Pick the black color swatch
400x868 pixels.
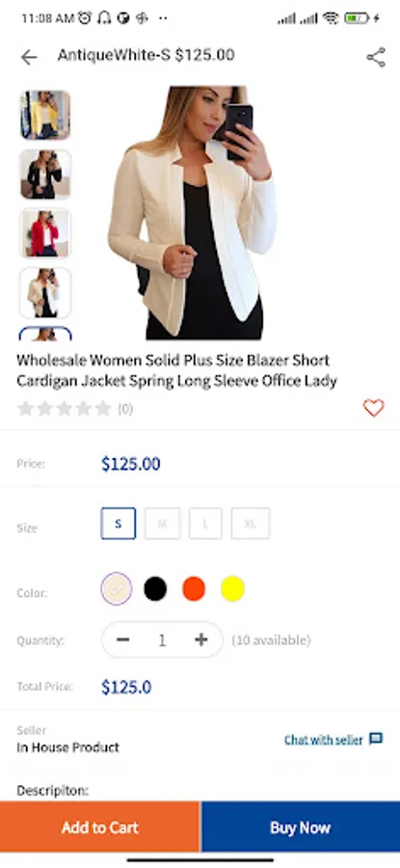coord(155,588)
